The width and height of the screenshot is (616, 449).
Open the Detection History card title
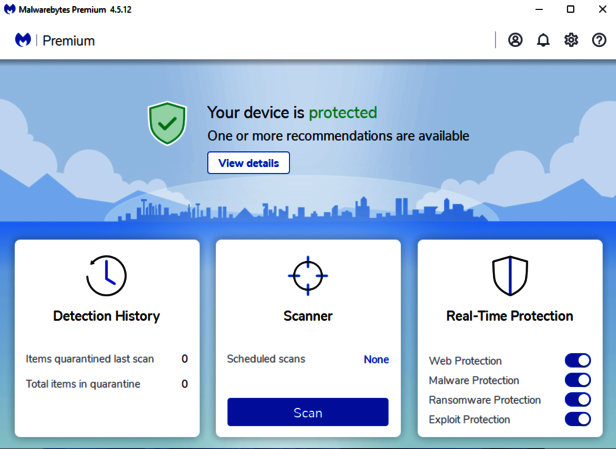[106, 316]
